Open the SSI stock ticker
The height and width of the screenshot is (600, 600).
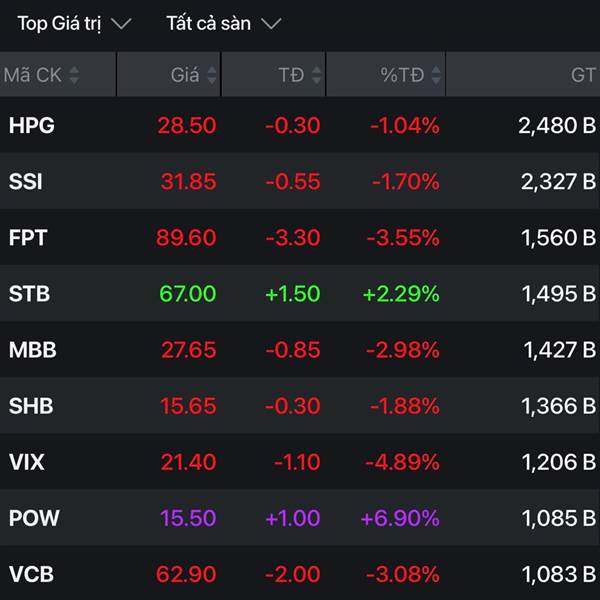point(25,181)
